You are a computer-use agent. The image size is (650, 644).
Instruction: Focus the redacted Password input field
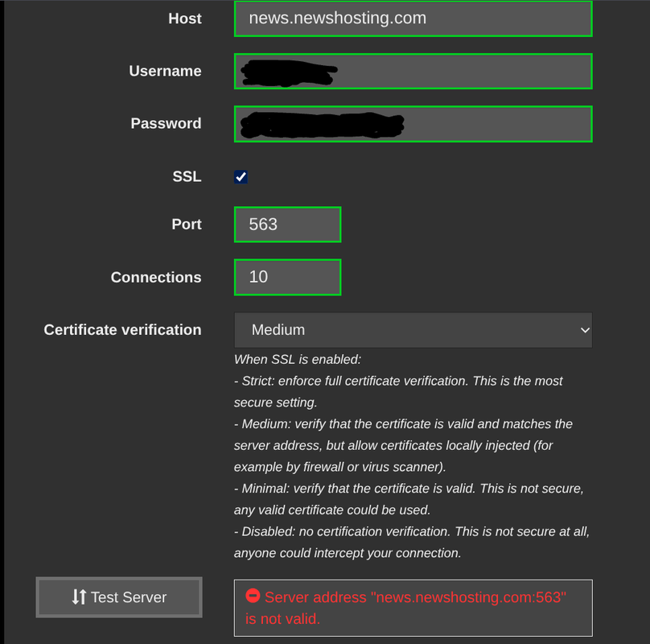pyautogui.click(x=413, y=124)
